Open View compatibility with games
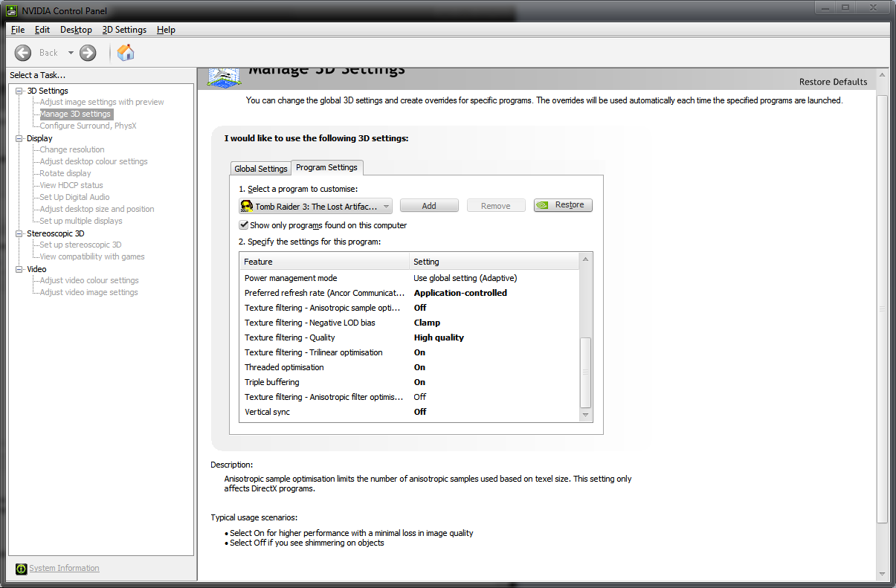Screen dimensions: 896x588 point(92,257)
